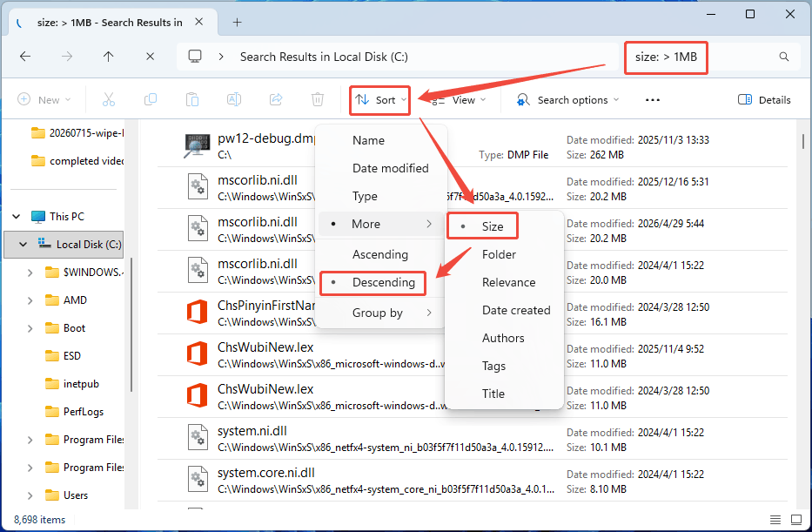
Task: Click the Cut scissors icon
Action: pyautogui.click(x=109, y=99)
